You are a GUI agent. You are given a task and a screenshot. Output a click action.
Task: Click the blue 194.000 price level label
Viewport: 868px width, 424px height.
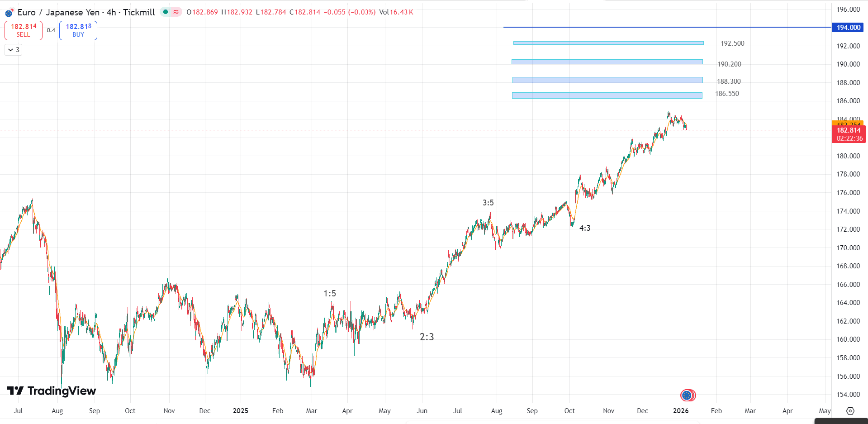[x=848, y=27]
